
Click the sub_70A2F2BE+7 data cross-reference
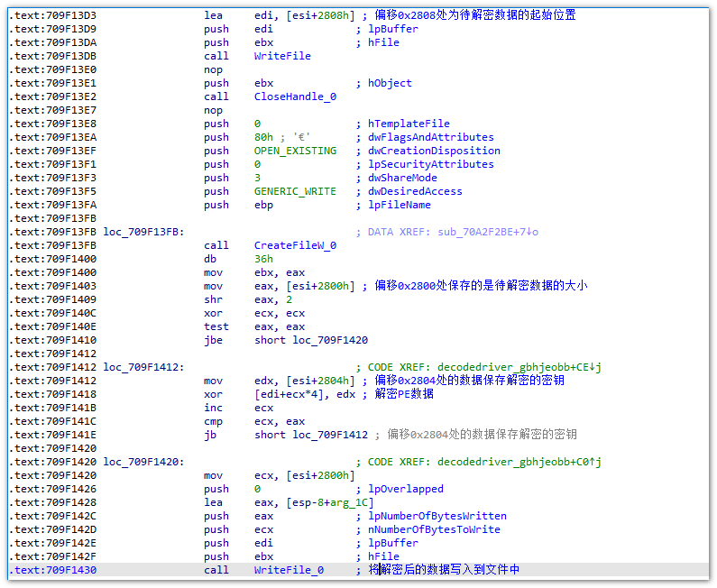tap(485, 232)
